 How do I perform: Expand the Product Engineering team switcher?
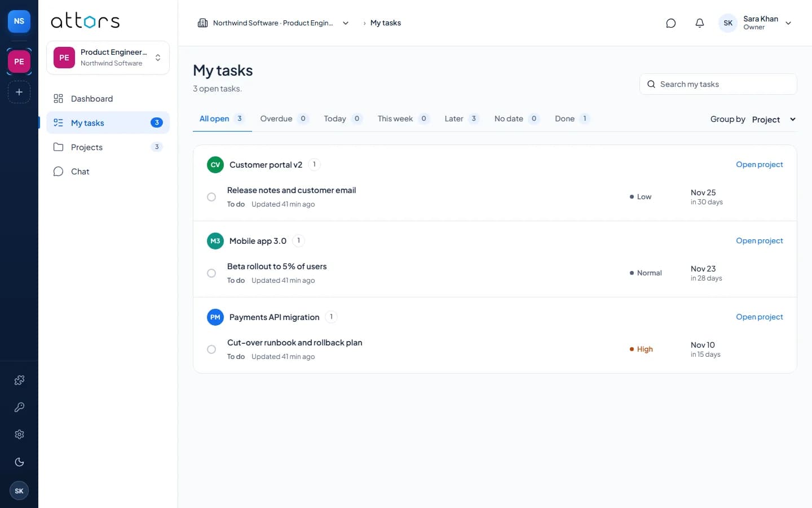point(108,58)
